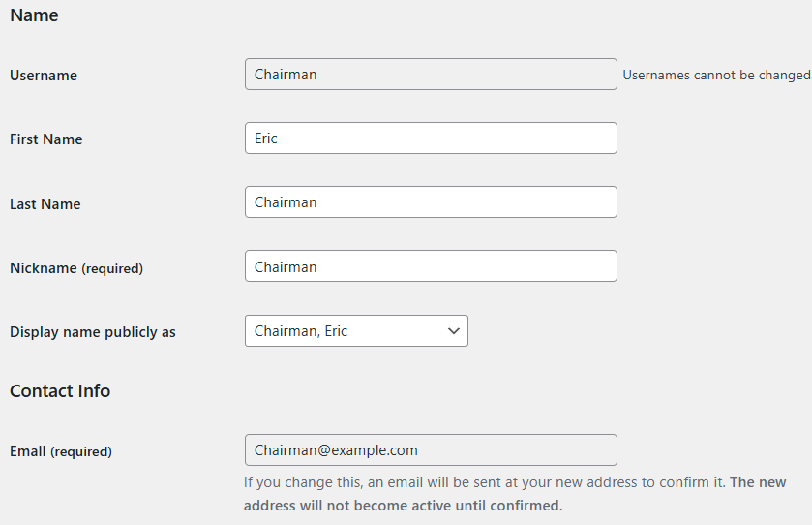
Task: Click the "Usernames cannot be changed" note
Action: tap(715, 76)
